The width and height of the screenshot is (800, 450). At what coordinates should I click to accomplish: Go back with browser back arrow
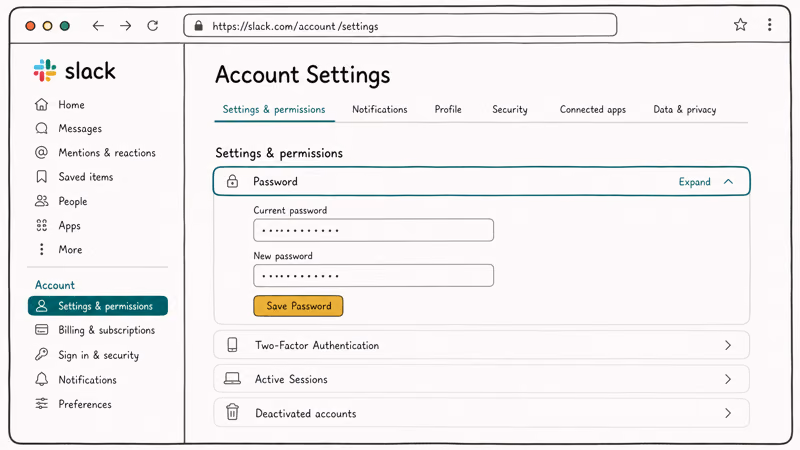[98, 26]
